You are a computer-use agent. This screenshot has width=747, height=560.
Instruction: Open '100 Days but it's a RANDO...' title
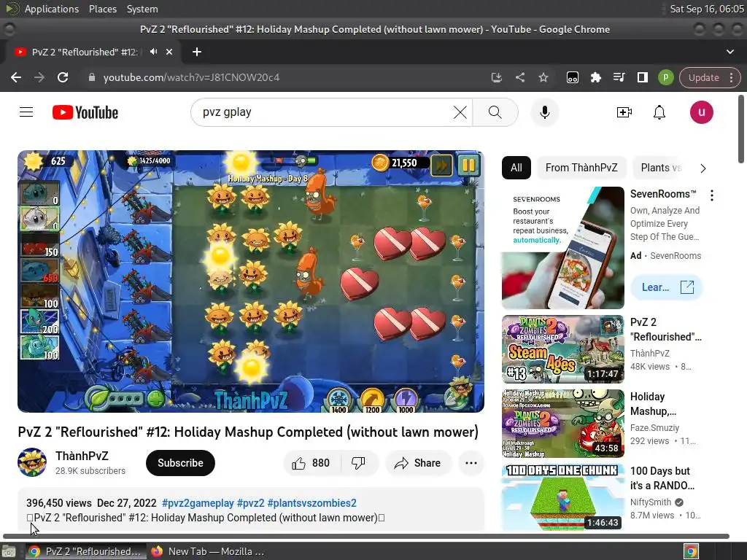click(x=662, y=478)
